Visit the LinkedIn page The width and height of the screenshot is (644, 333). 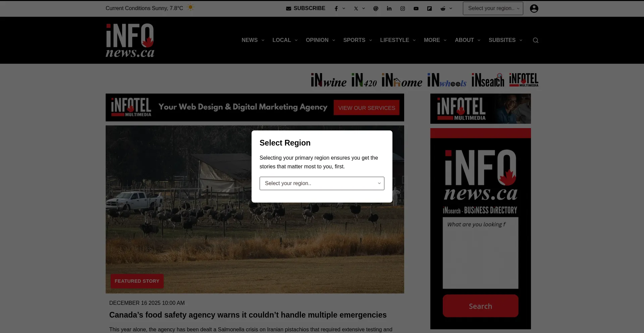(389, 8)
